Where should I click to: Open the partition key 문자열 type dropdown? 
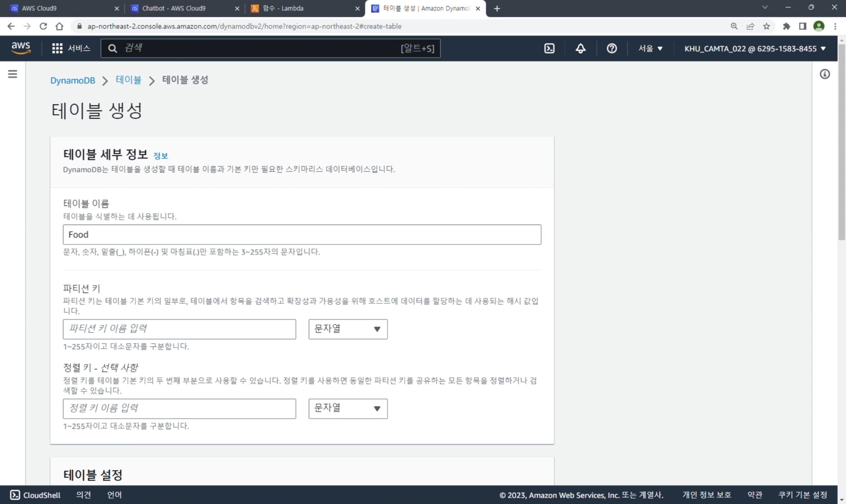click(348, 329)
